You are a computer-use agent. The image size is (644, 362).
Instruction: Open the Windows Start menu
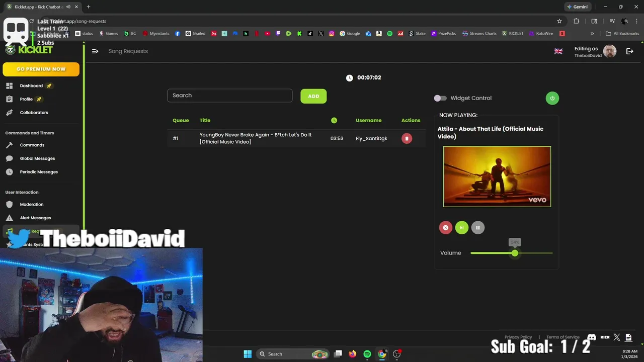(x=248, y=354)
